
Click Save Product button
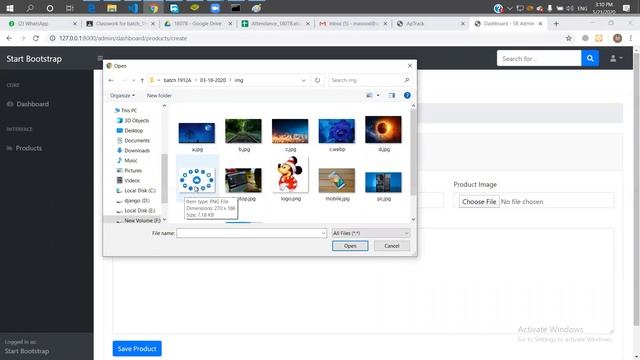tap(137, 349)
